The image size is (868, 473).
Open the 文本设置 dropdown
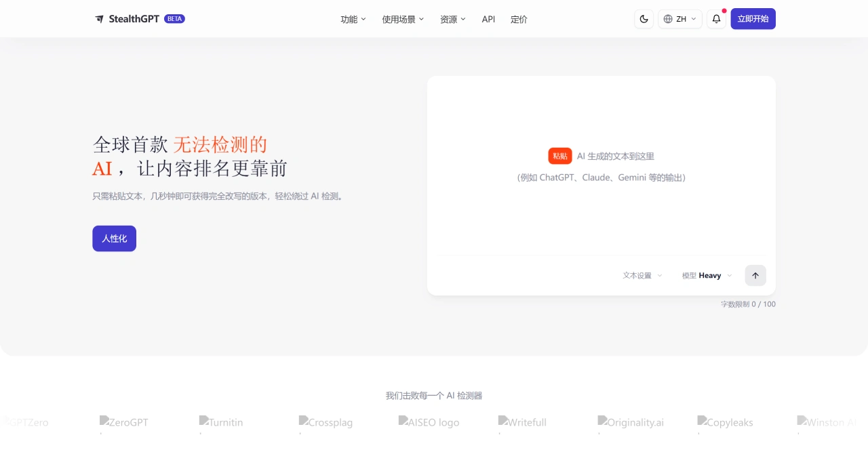point(643,275)
